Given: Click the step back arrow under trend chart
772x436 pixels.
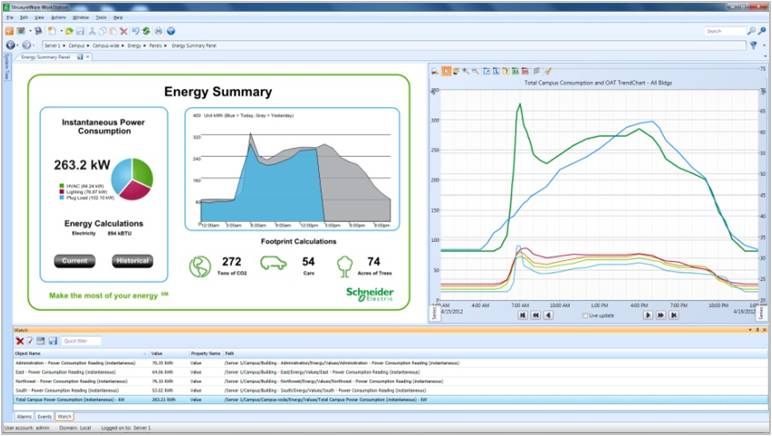Looking at the screenshot, I should (x=548, y=315).
